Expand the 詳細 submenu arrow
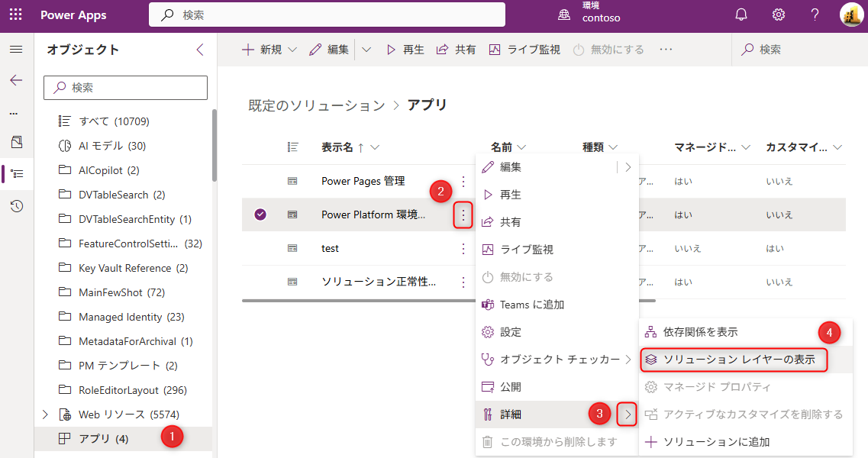The height and width of the screenshot is (458, 868). click(x=628, y=414)
